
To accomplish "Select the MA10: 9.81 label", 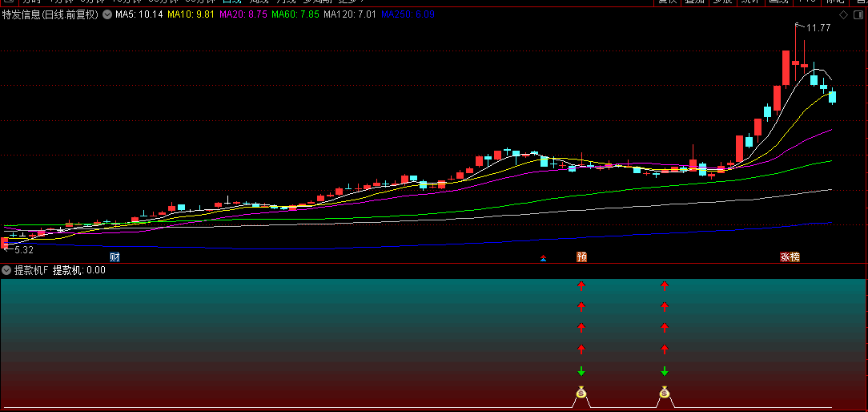I will [x=191, y=15].
